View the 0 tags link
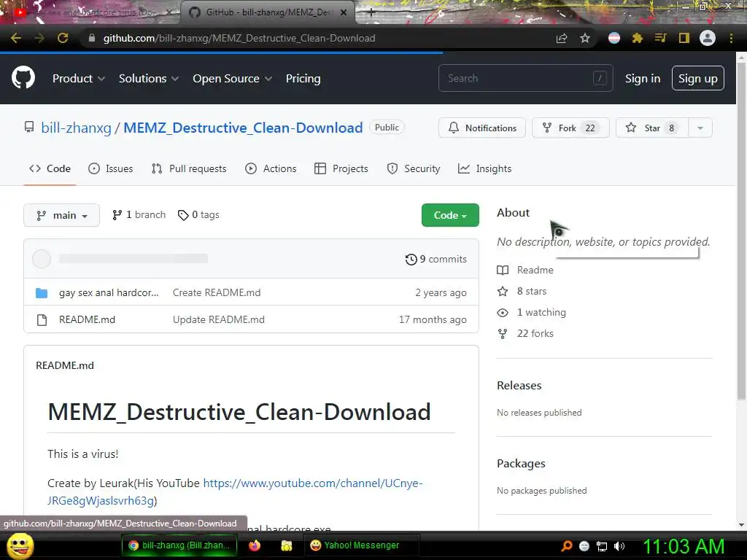Screen dimensions: 747x560 coord(198,215)
